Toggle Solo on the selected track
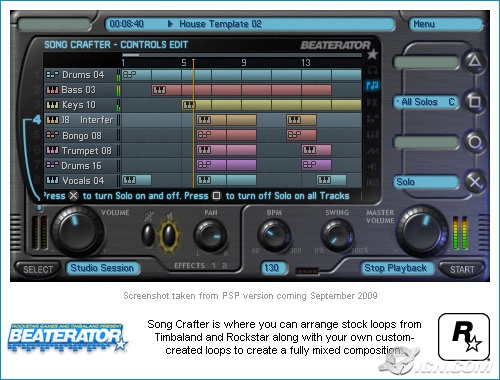 pos(426,182)
